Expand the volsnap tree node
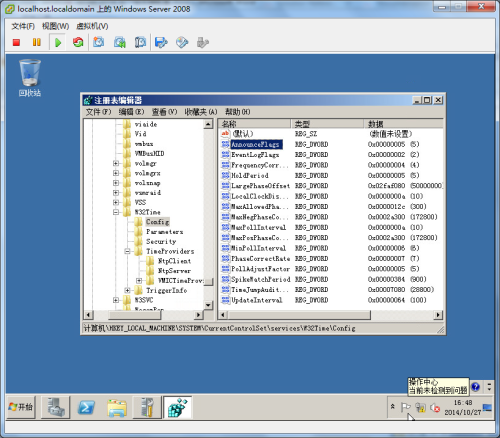The height and width of the screenshot is (438, 500). [116, 183]
